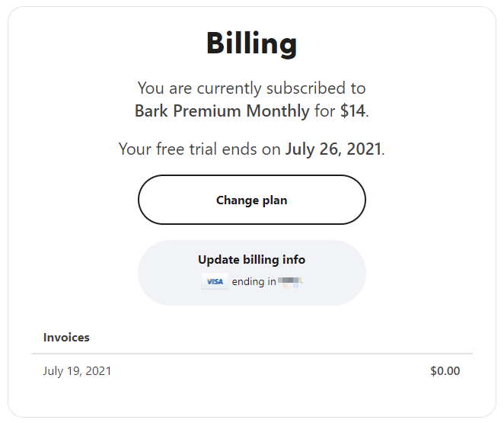The image size is (504, 423).
Task: Click the word 'Bark' in plan name
Action: (x=151, y=111)
